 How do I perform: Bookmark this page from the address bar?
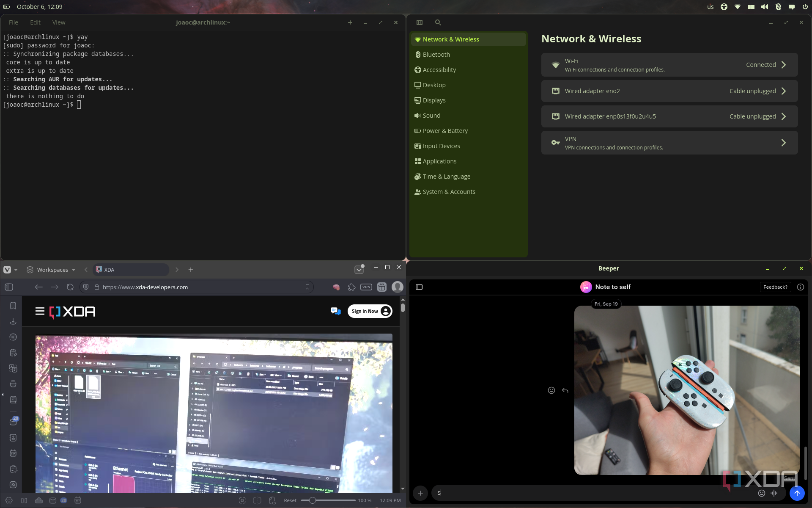tap(307, 287)
